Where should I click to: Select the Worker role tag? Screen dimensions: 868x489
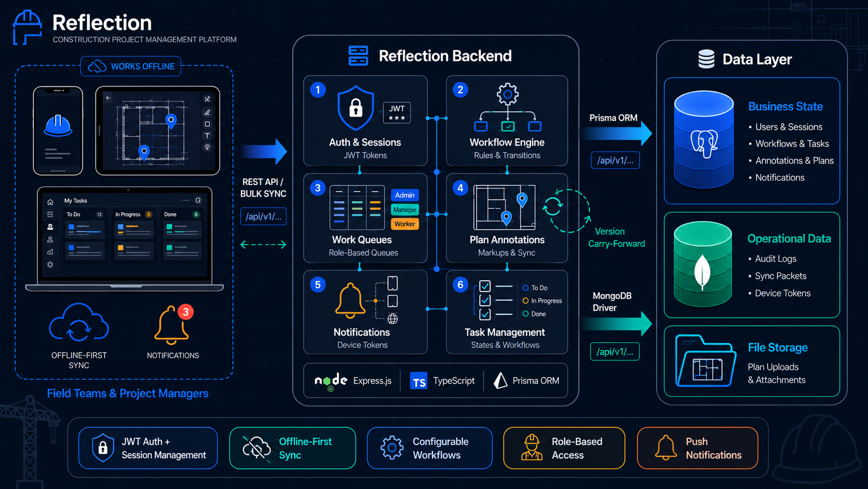click(x=405, y=224)
